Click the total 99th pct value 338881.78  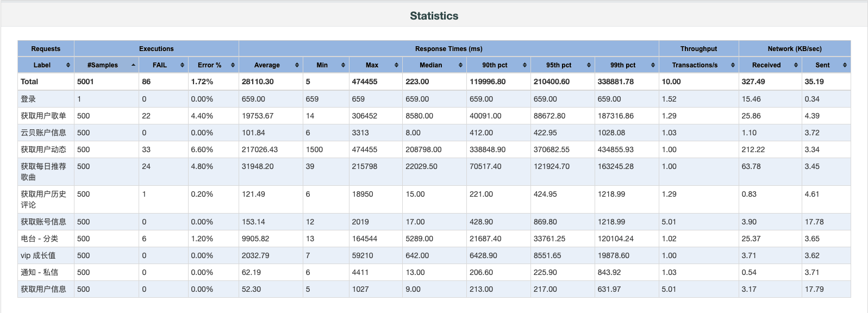point(616,82)
